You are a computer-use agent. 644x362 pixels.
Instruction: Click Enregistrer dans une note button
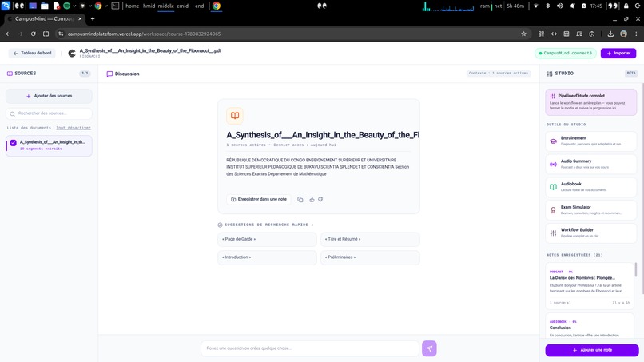pyautogui.click(x=259, y=199)
